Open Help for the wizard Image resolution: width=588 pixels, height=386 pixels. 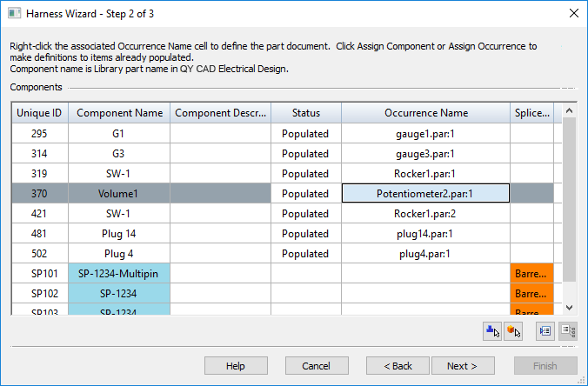[x=236, y=366]
